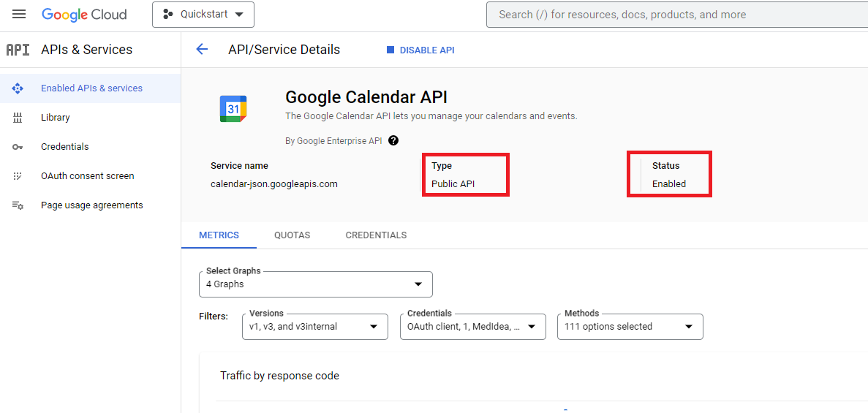Click the Google Calendar logo icon

(233, 109)
